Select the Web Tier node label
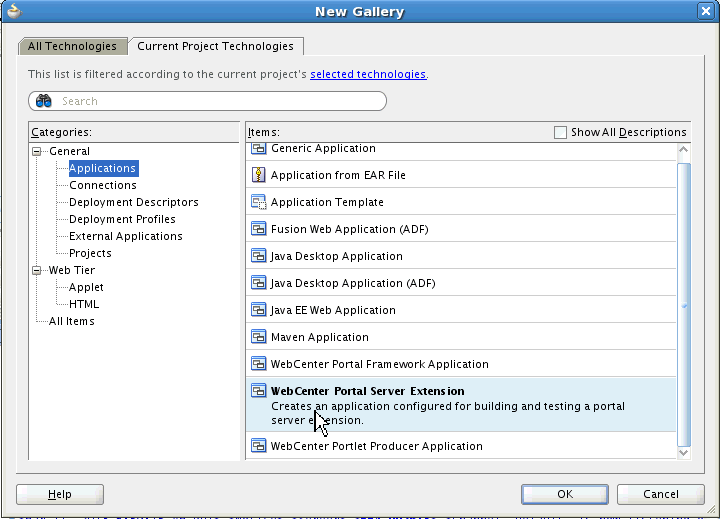This screenshot has height=519, width=720. click(72, 270)
